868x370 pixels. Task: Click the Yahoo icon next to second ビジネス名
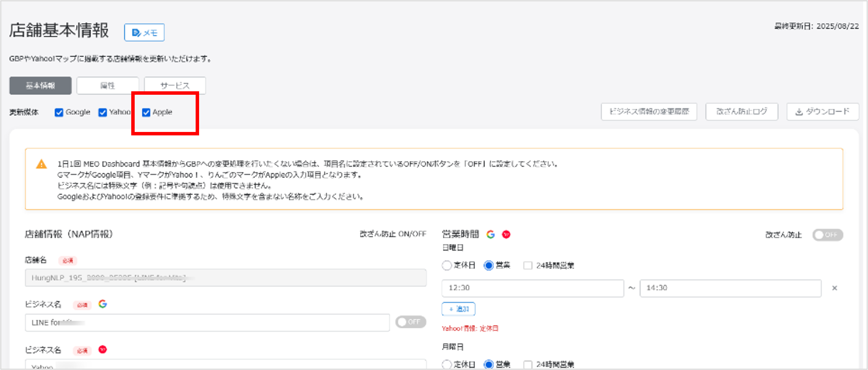coord(102,350)
